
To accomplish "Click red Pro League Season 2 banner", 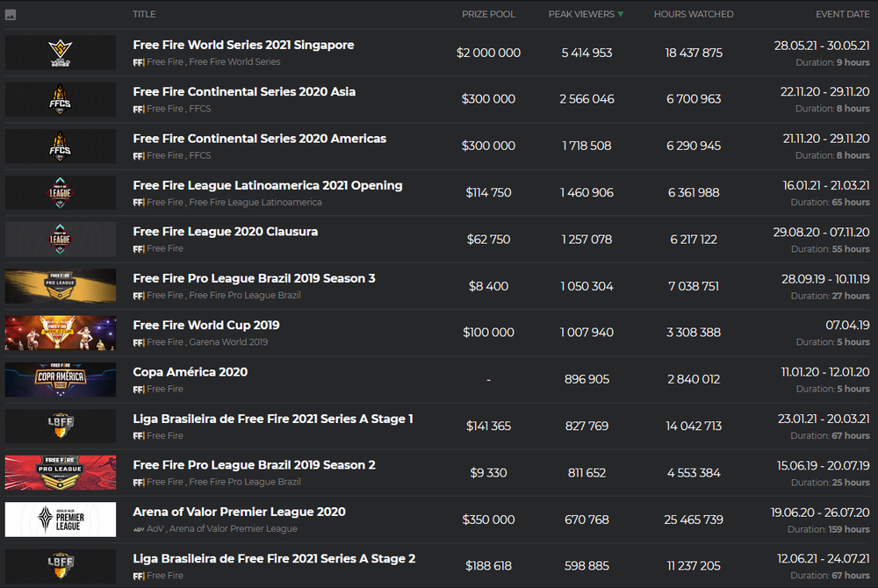I will click(61, 473).
